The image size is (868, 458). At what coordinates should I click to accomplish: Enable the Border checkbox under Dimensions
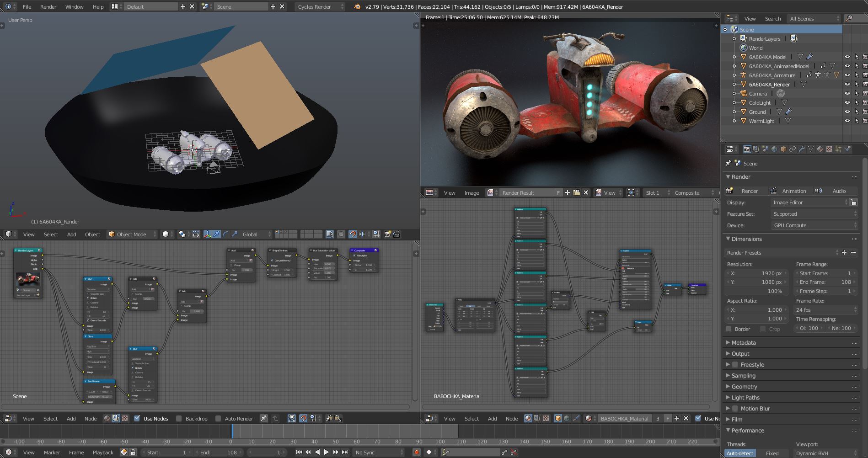click(x=729, y=329)
